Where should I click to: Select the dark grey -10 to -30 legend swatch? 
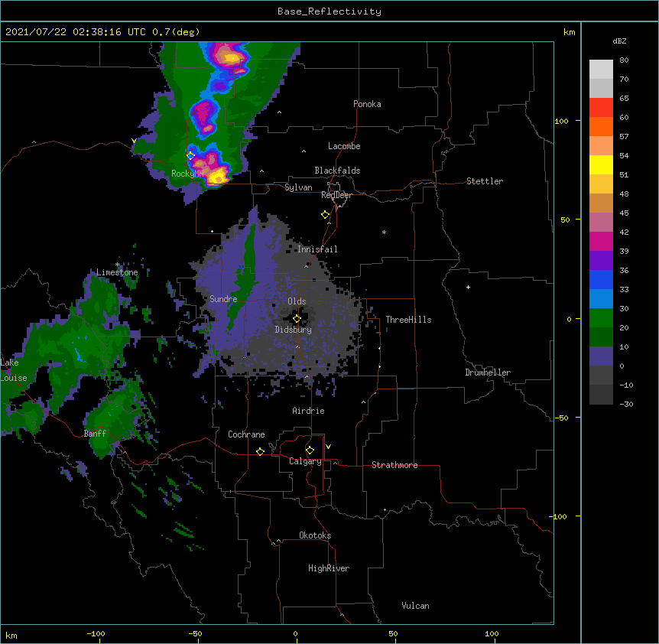coord(601,395)
